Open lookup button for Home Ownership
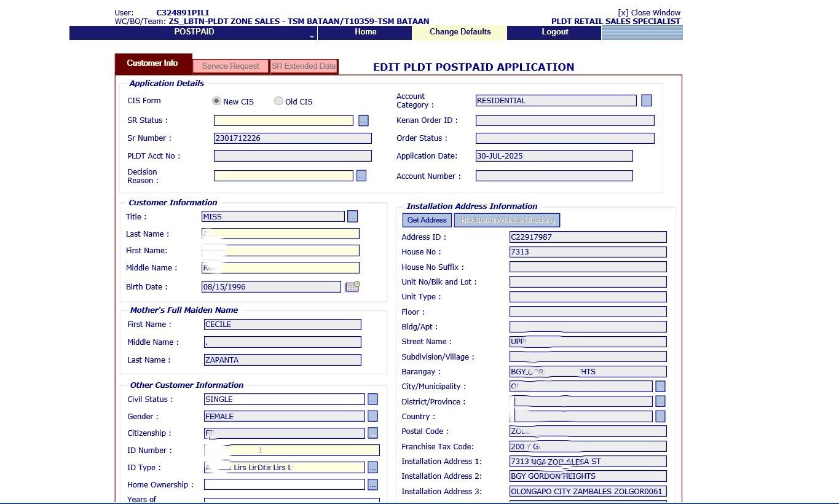This screenshot has width=839, height=504. (372, 484)
